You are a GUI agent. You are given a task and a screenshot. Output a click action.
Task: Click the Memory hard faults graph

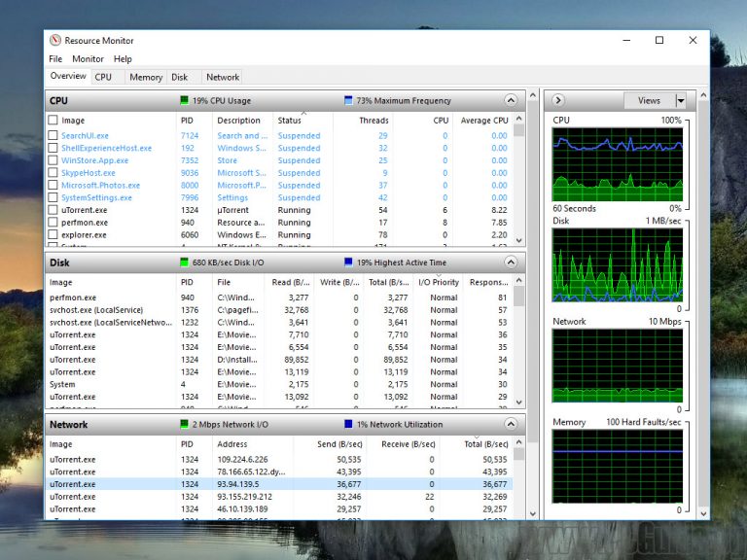(x=618, y=467)
